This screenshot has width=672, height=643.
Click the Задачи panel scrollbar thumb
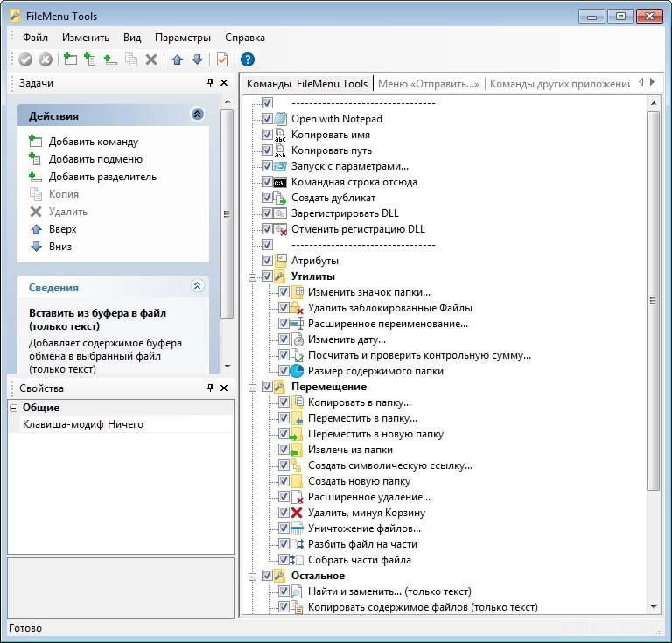point(227,214)
